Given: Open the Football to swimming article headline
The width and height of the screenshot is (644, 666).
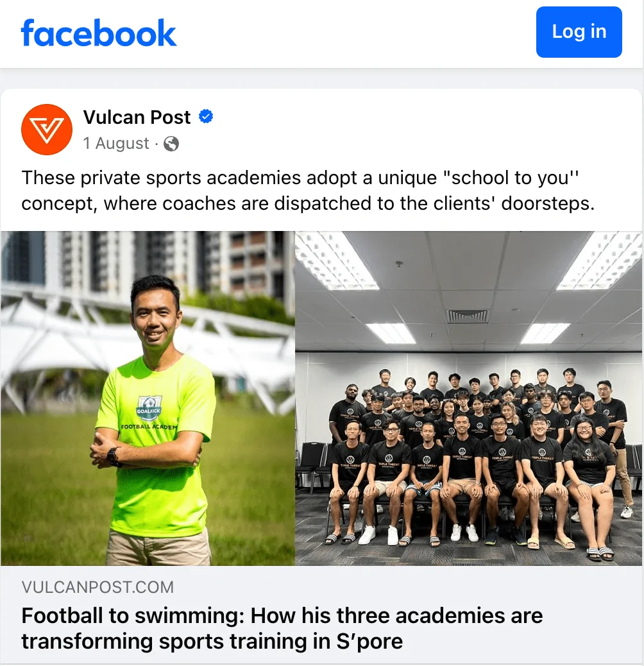Looking at the screenshot, I should click(282, 628).
